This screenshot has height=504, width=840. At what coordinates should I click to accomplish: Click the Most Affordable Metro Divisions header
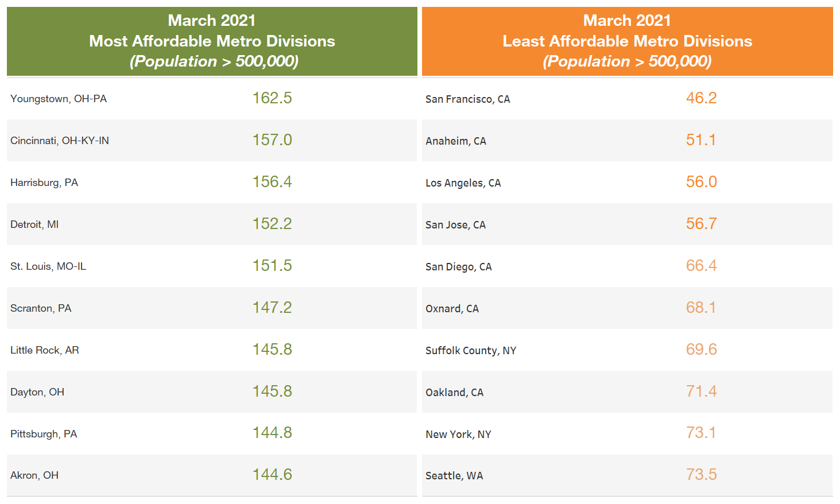(x=212, y=41)
